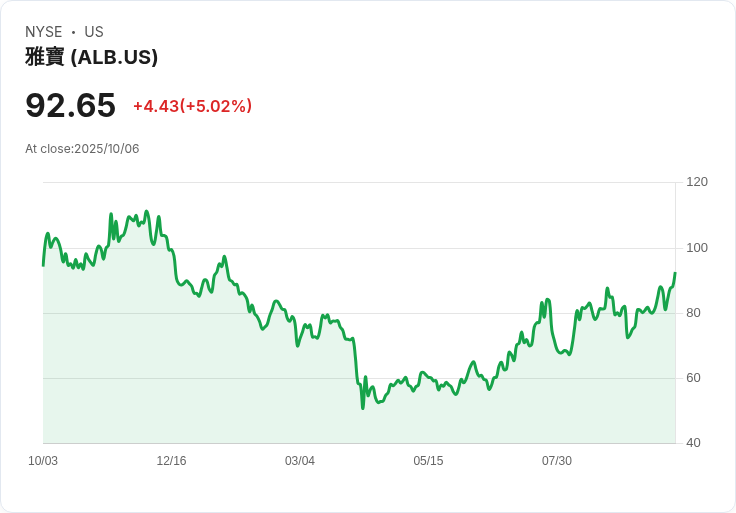Click the At close 2025/10/06 timestamp
This screenshot has height=513, width=736.
coord(82,149)
